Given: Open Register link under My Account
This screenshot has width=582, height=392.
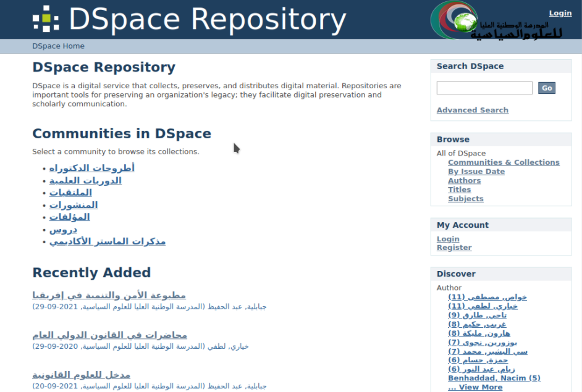Looking at the screenshot, I should tap(453, 248).
